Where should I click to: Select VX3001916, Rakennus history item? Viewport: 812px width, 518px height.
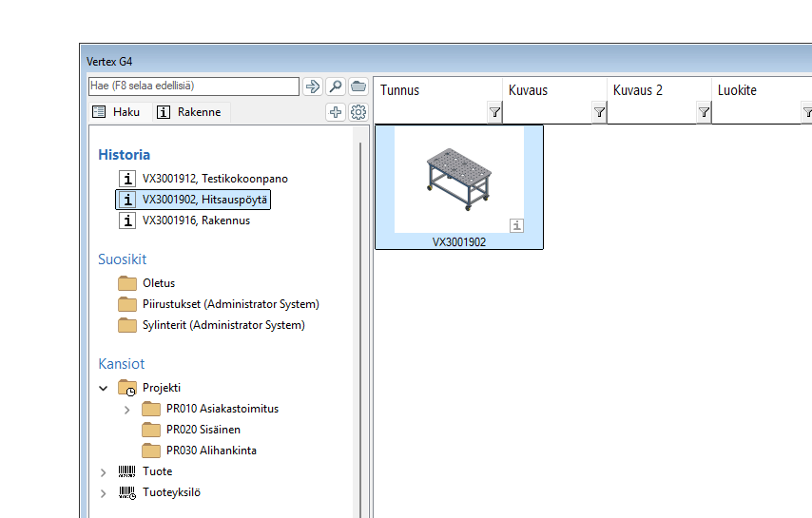point(195,221)
